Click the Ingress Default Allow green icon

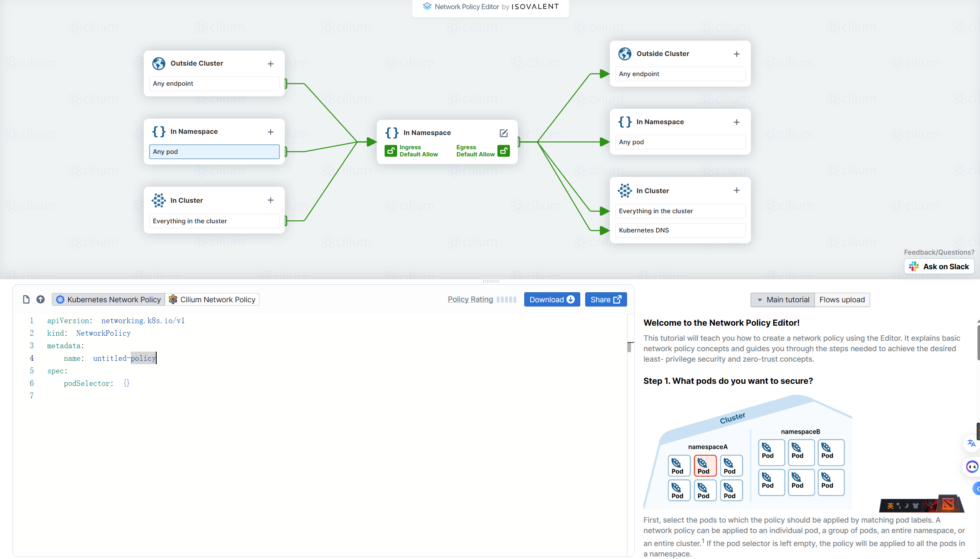(x=391, y=150)
